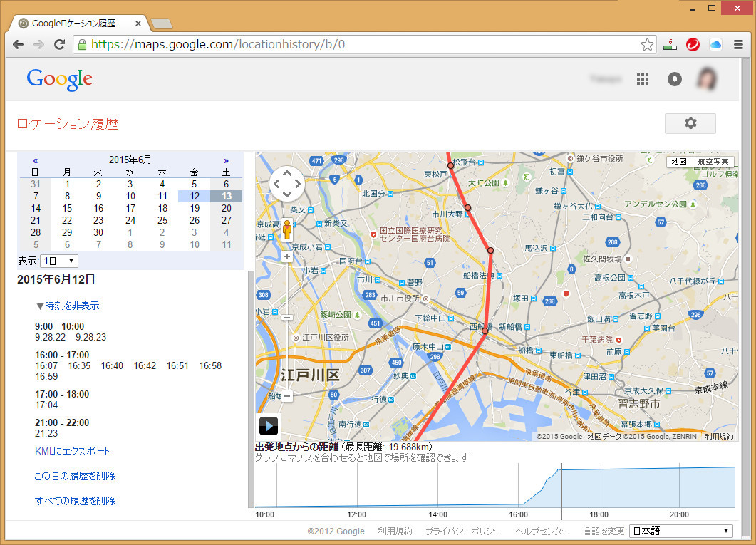This screenshot has height=545, width=756.
Task: Click the Google logo
Action: pos(59,80)
